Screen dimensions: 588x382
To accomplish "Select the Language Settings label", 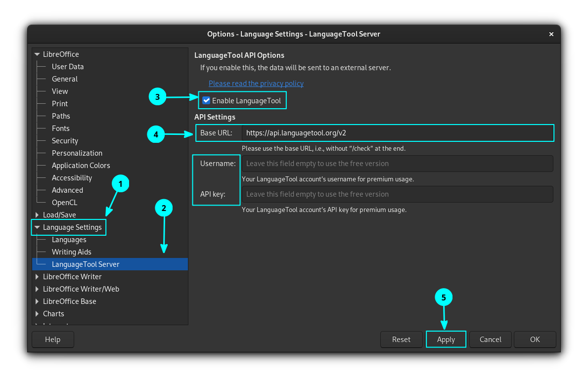I will (x=72, y=227).
